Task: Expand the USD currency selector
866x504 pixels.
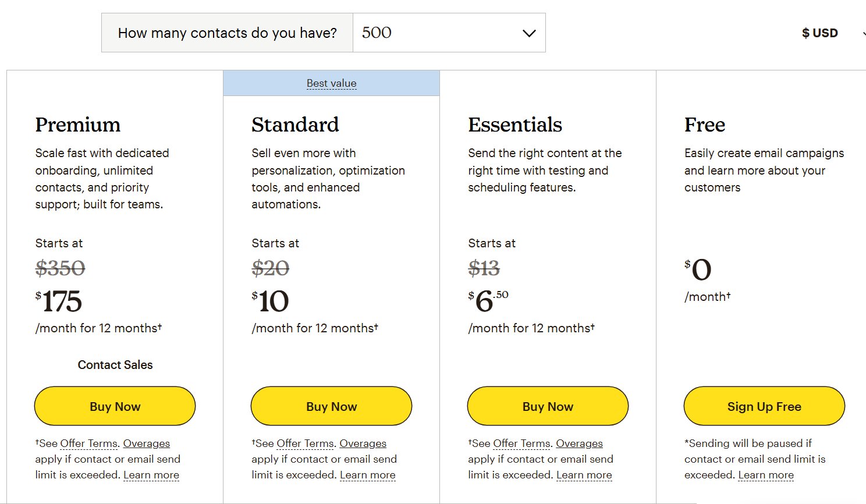Action: 820,33
